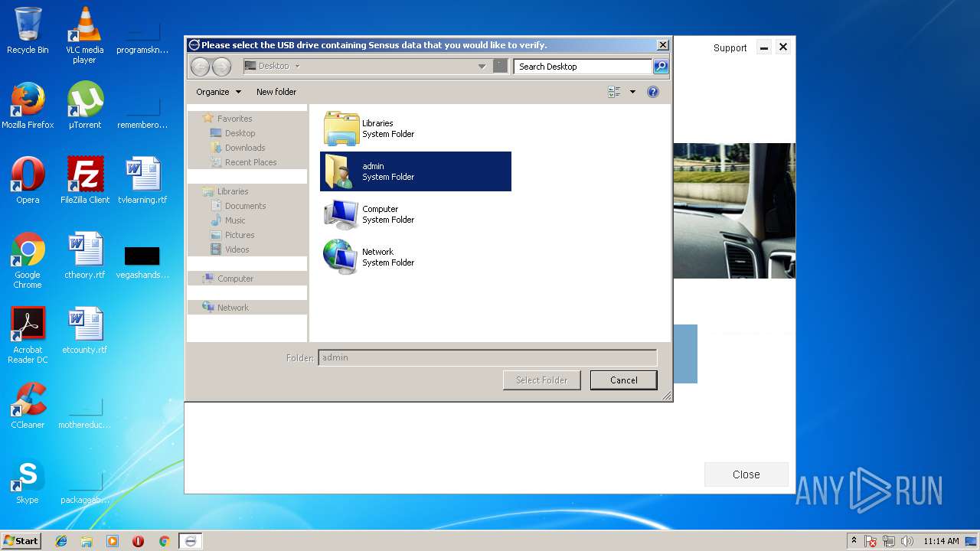Click the Opera desktop icon

tap(28, 181)
